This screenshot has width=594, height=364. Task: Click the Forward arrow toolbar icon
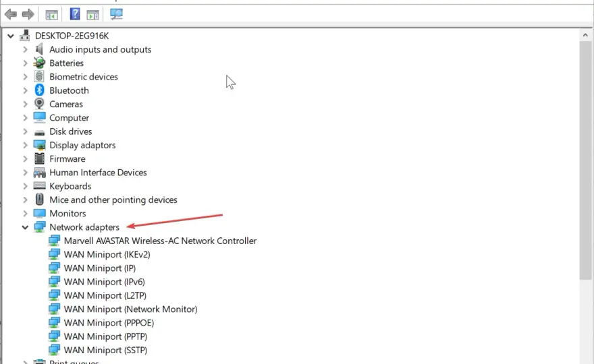pyautogui.click(x=28, y=14)
